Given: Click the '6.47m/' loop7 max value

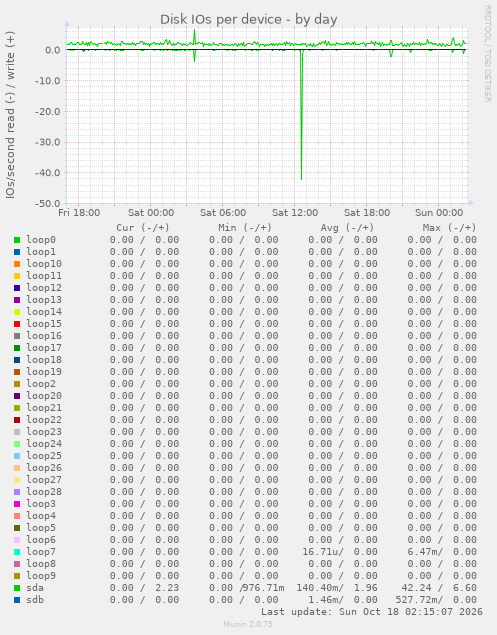Looking at the screenshot, I should pos(425,552).
